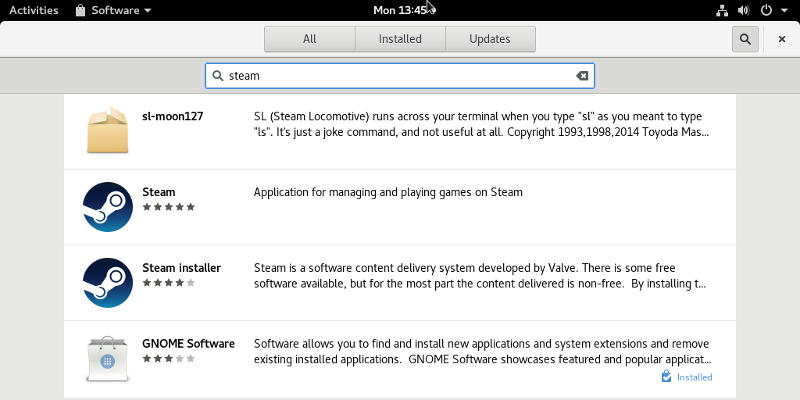Switch to the Installed tab
Viewport: 800px width, 400px height.
400,39
